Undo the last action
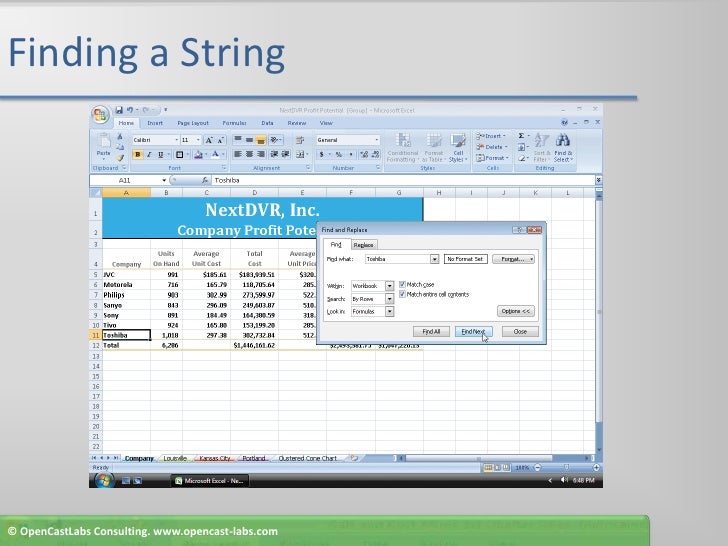This screenshot has width=728, height=546. (130, 110)
